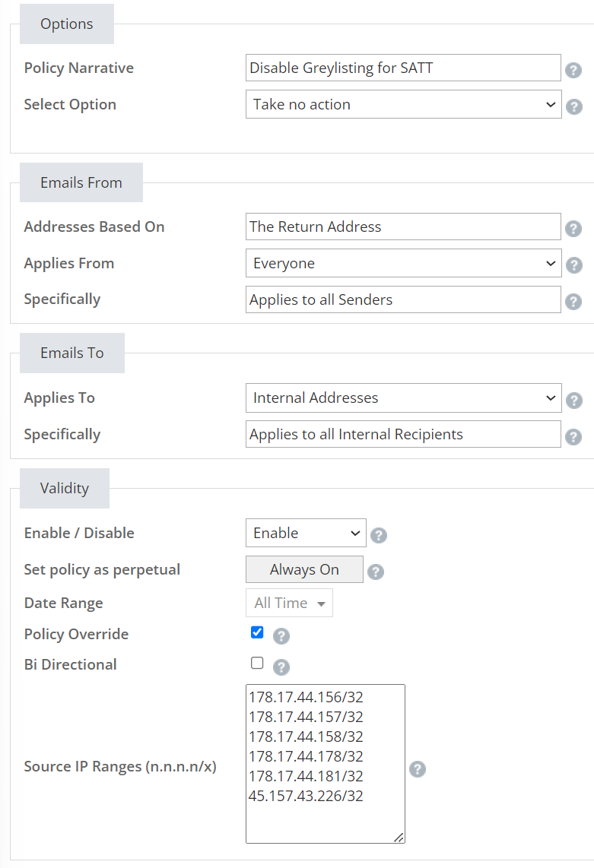View help for Addresses Based On
The height and width of the screenshot is (868, 594).
[x=573, y=228]
